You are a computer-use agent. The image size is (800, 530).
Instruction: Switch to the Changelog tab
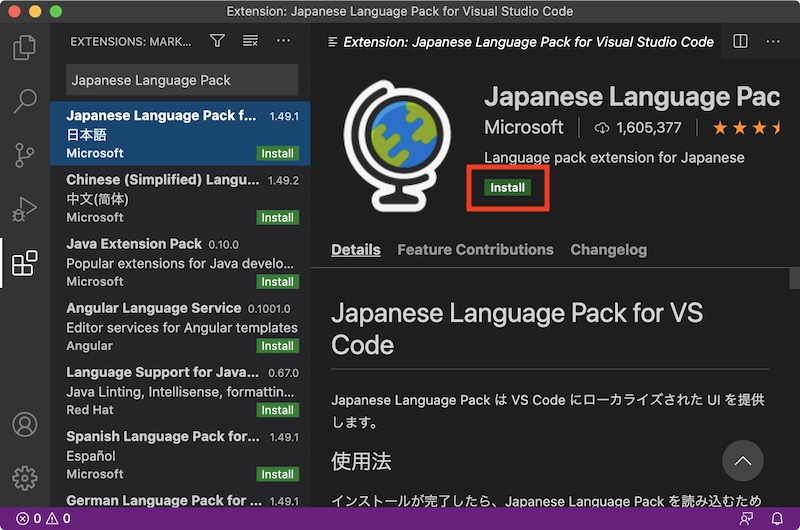(609, 250)
